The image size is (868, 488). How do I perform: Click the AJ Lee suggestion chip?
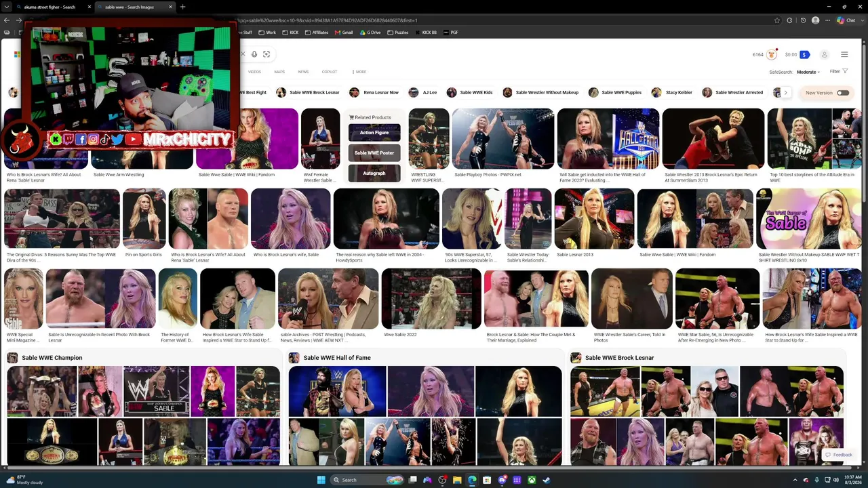[422, 93]
